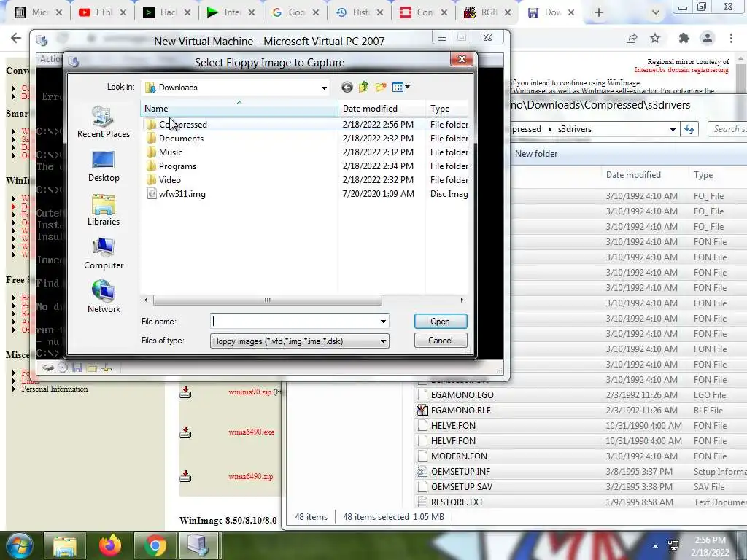Open Chrome profile avatar button

click(x=708, y=38)
